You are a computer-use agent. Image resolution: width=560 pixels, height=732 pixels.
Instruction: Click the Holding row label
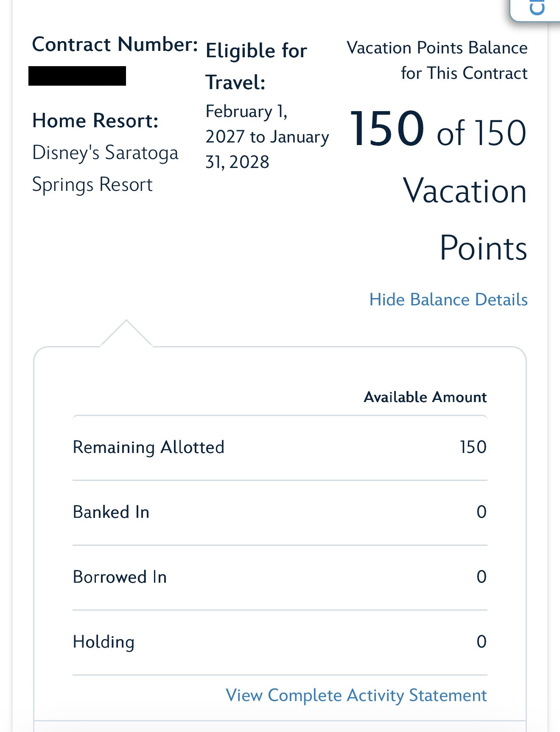pos(104,642)
